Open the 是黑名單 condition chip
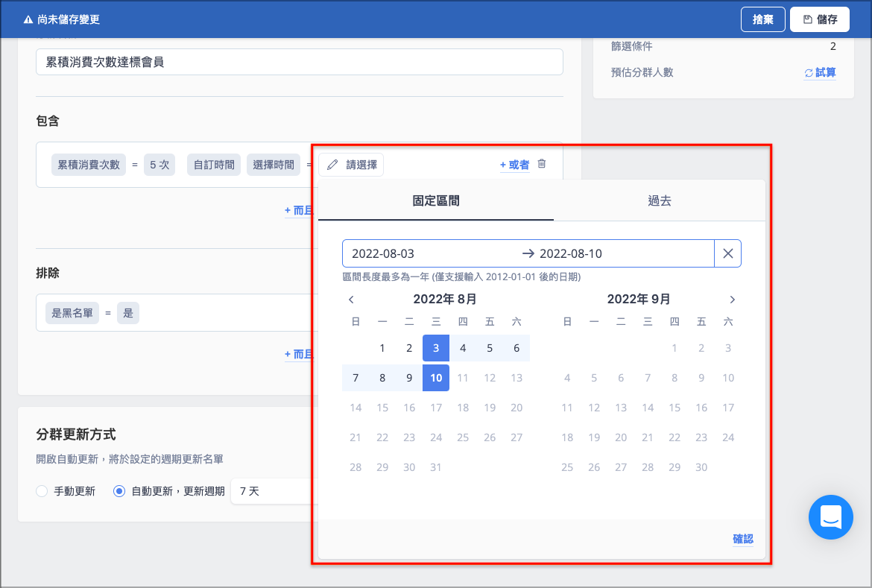 [x=72, y=313]
